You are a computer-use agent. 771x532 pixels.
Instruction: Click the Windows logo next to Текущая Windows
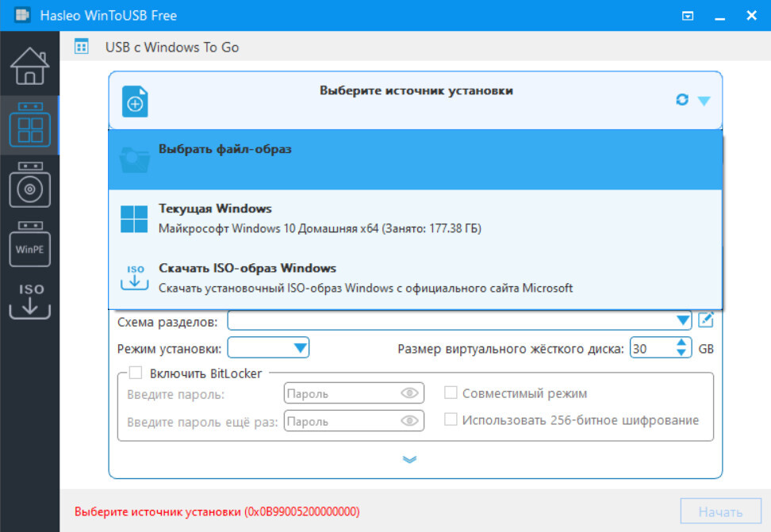[x=134, y=219]
